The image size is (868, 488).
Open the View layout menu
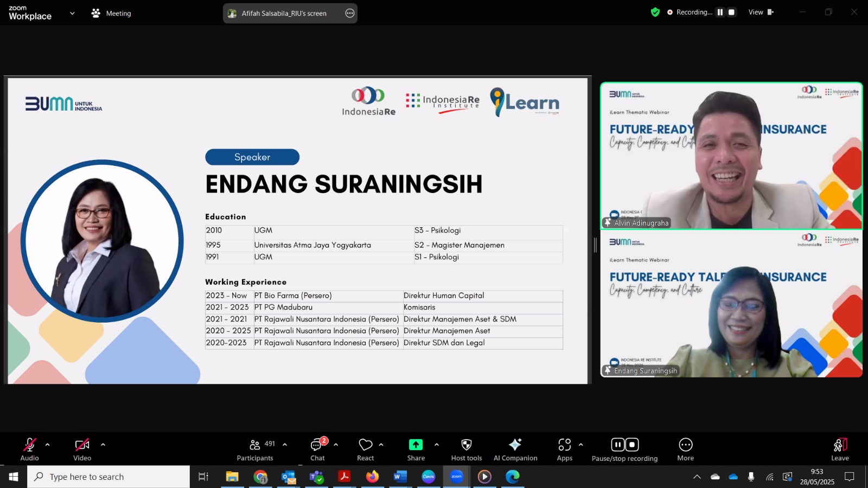coord(761,12)
